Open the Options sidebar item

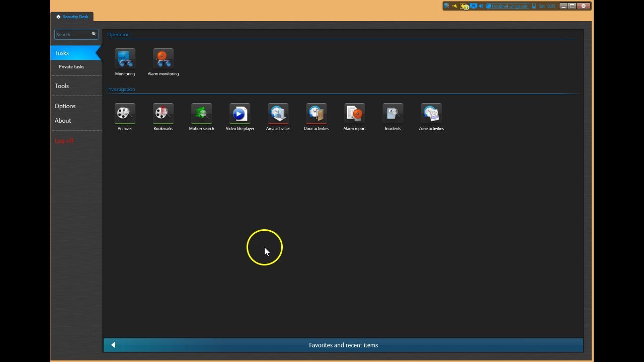65,106
